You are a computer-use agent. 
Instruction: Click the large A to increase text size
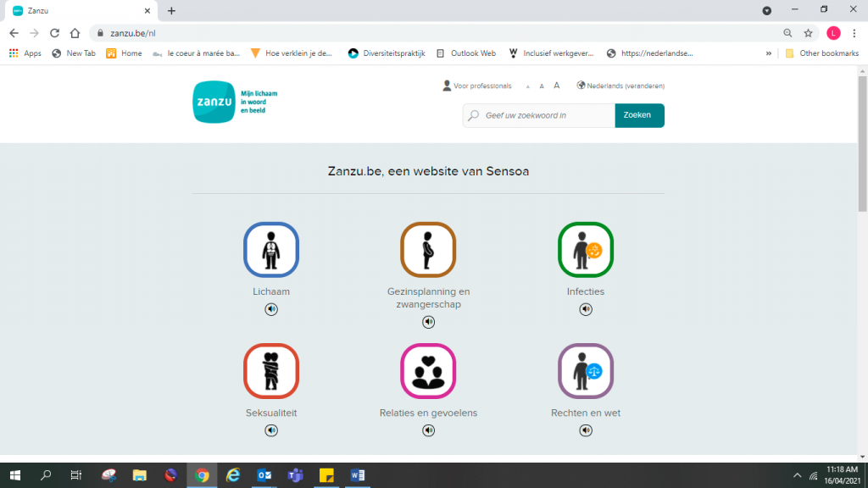(556, 85)
